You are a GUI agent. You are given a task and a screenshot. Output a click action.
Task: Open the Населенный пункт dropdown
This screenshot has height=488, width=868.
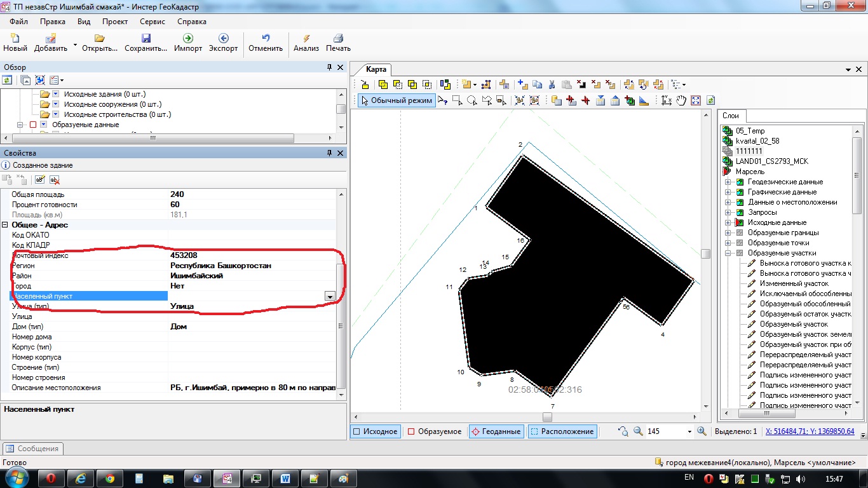330,296
